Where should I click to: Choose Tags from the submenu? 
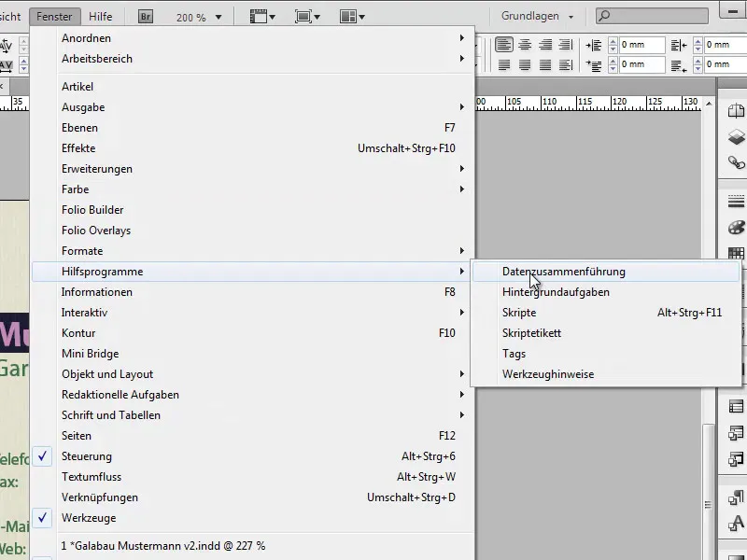click(606, 354)
